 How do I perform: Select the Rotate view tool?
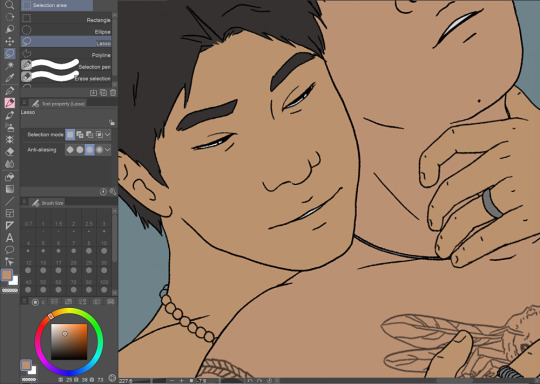point(10,17)
